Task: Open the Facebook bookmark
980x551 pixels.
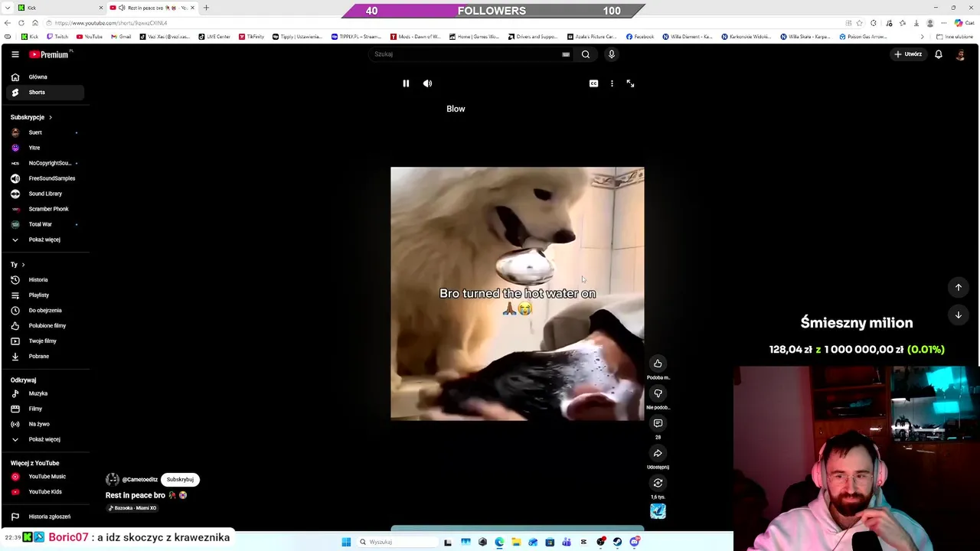Action: point(640,37)
